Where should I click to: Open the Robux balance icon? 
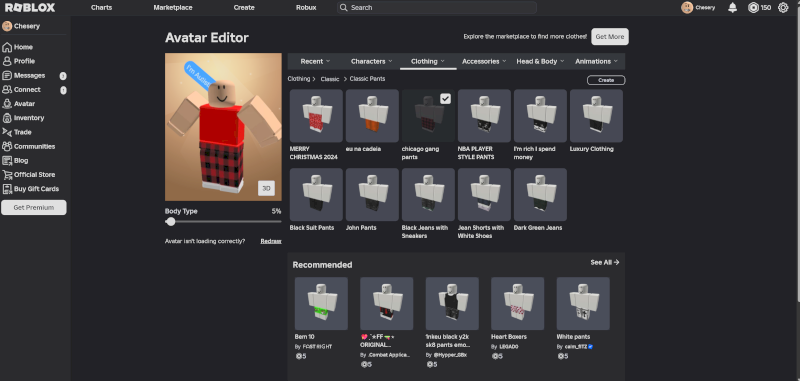pos(753,8)
